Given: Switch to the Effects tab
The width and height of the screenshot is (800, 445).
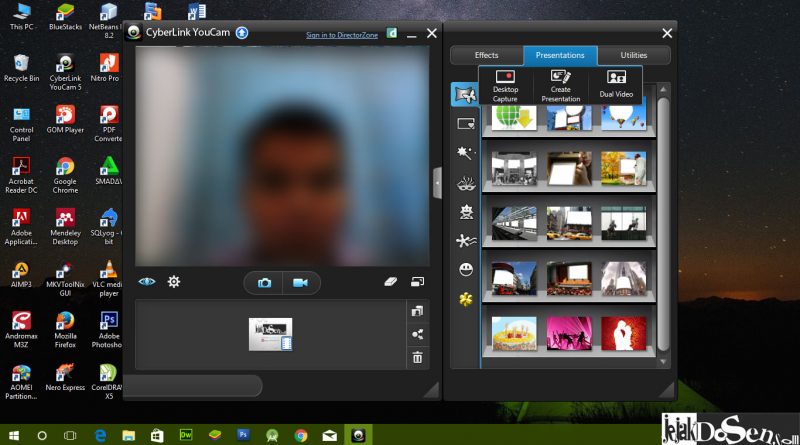Looking at the screenshot, I should [487, 55].
